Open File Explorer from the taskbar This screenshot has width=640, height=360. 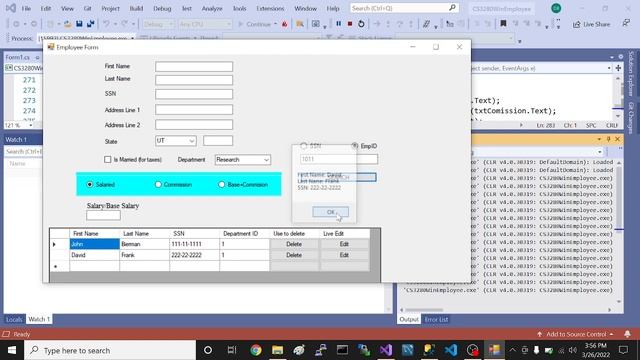[x=278, y=350]
